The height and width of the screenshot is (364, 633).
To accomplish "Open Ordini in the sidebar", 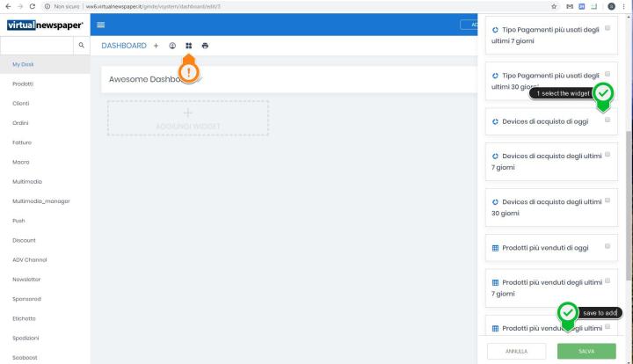I will tap(20, 123).
